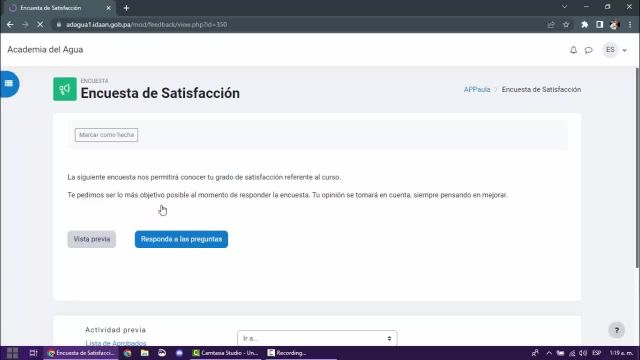Open the blue side drawer menu
Screen dimensions: 640x360
point(9,84)
